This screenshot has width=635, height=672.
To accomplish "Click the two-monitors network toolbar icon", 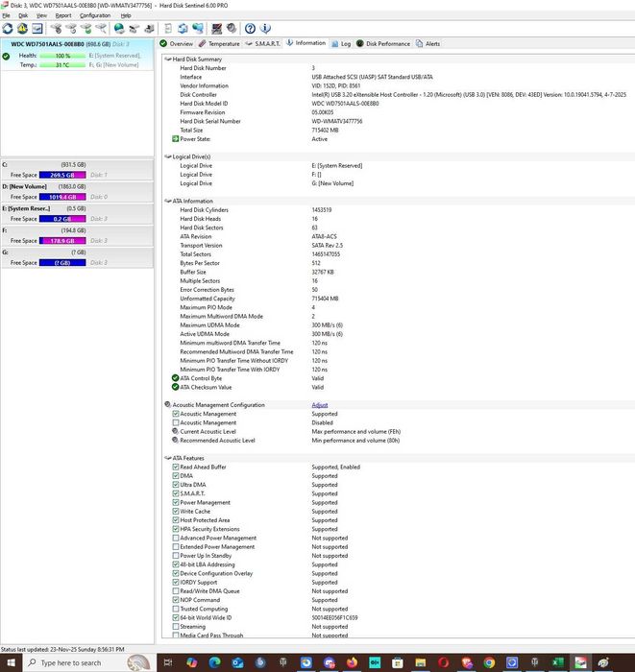I will pyautogui.click(x=198, y=29).
